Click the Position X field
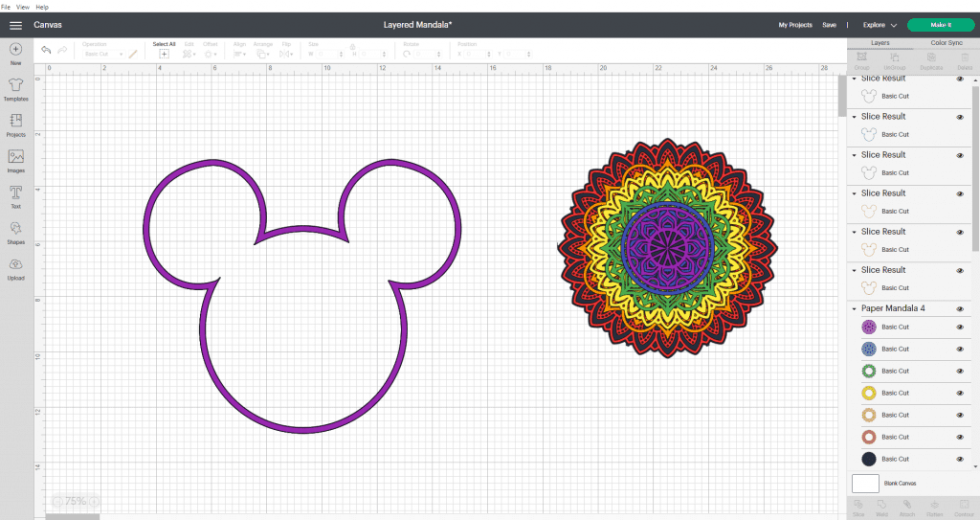Viewport: 980px width, 520px height. click(x=479, y=54)
